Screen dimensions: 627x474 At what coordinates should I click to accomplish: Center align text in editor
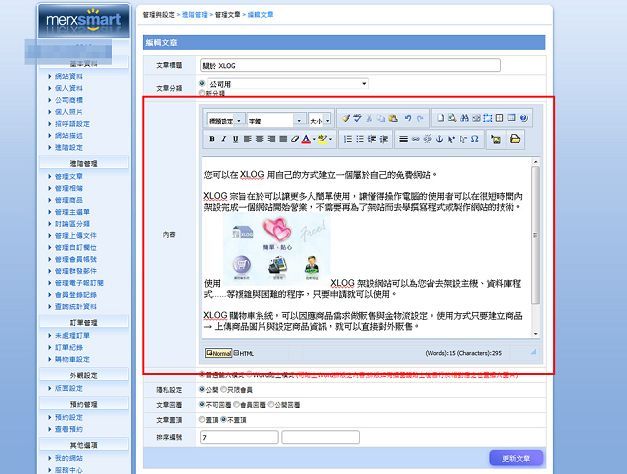(x=260, y=139)
